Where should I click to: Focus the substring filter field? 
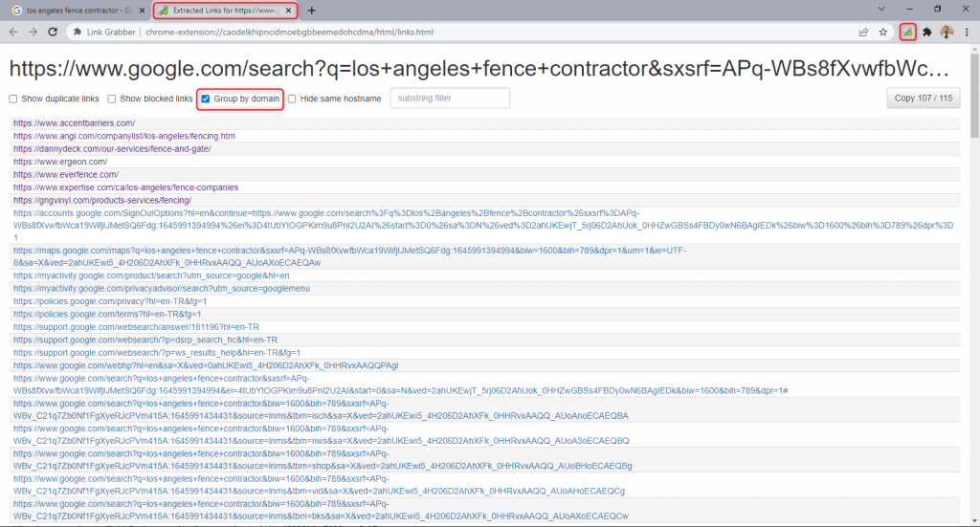(450, 99)
